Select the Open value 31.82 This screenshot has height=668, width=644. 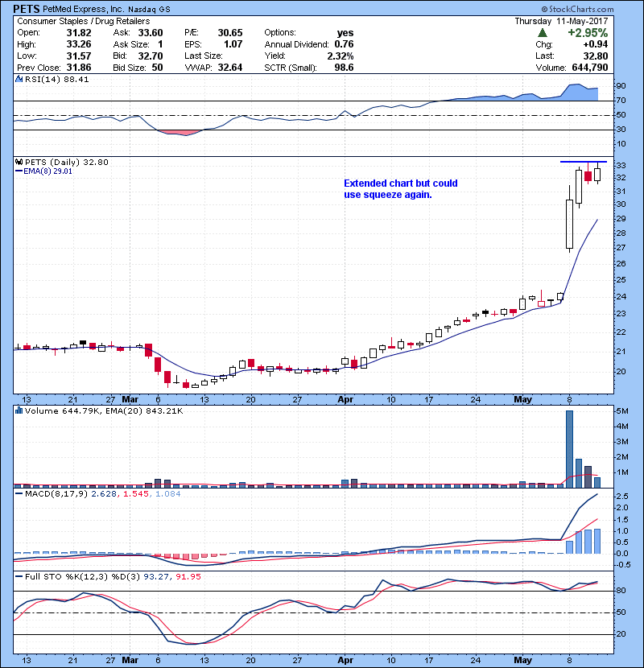point(79,33)
